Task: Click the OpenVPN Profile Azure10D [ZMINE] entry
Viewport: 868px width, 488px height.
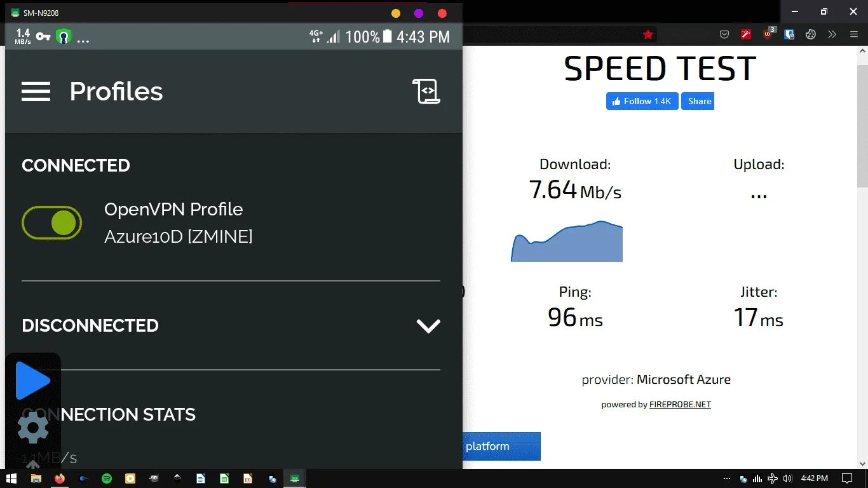Action: point(179,223)
